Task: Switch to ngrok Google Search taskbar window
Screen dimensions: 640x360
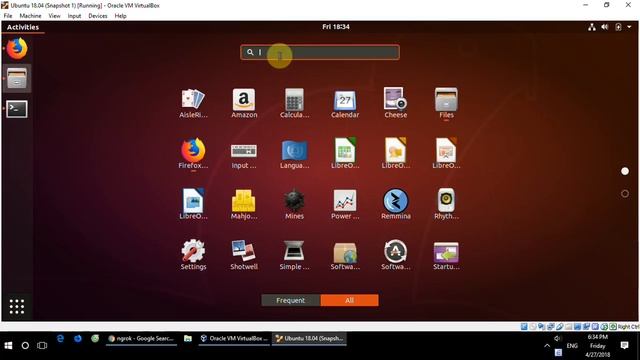Action: [x=141, y=339]
